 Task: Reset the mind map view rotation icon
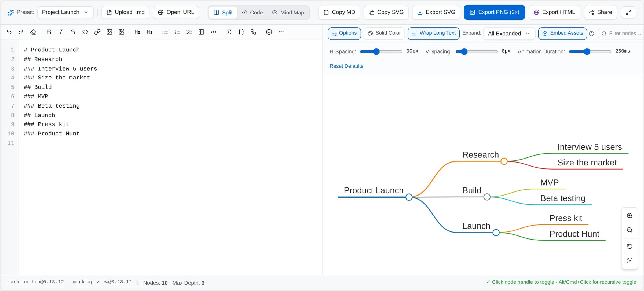[630, 246]
